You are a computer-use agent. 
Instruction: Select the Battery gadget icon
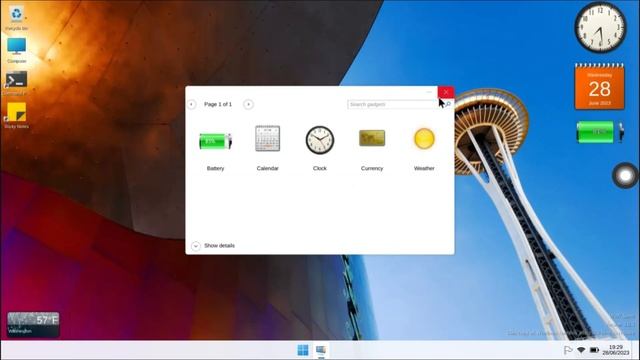coord(216,141)
